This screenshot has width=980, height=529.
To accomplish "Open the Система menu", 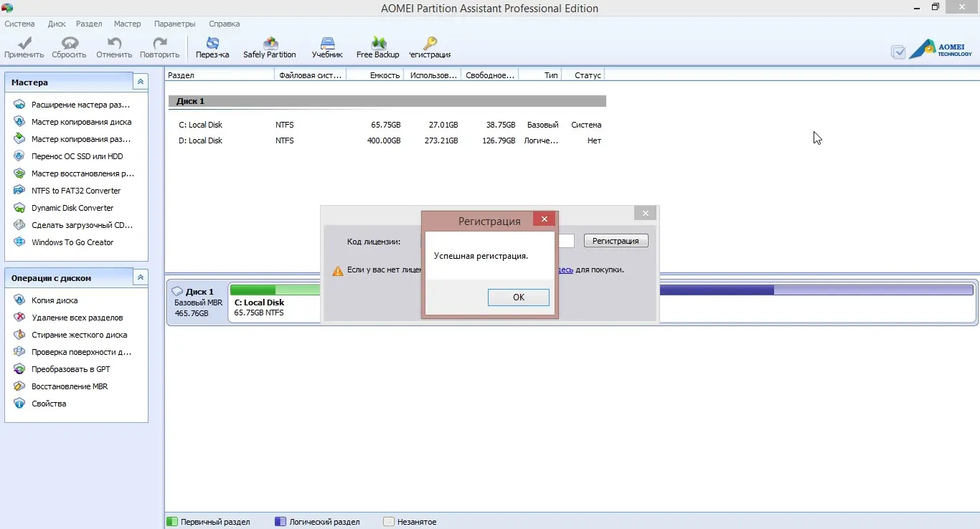I will (19, 24).
